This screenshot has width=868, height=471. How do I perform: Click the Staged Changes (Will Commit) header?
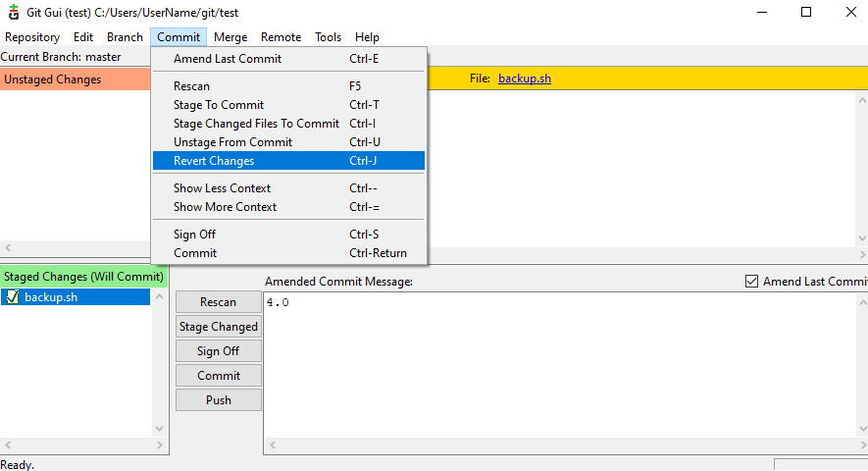click(x=83, y=276)
